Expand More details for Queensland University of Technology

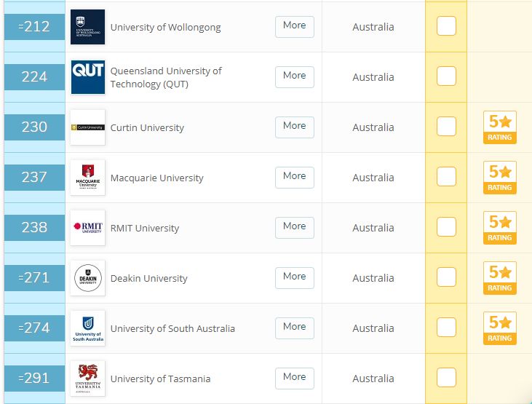click(x=295, y=77)
